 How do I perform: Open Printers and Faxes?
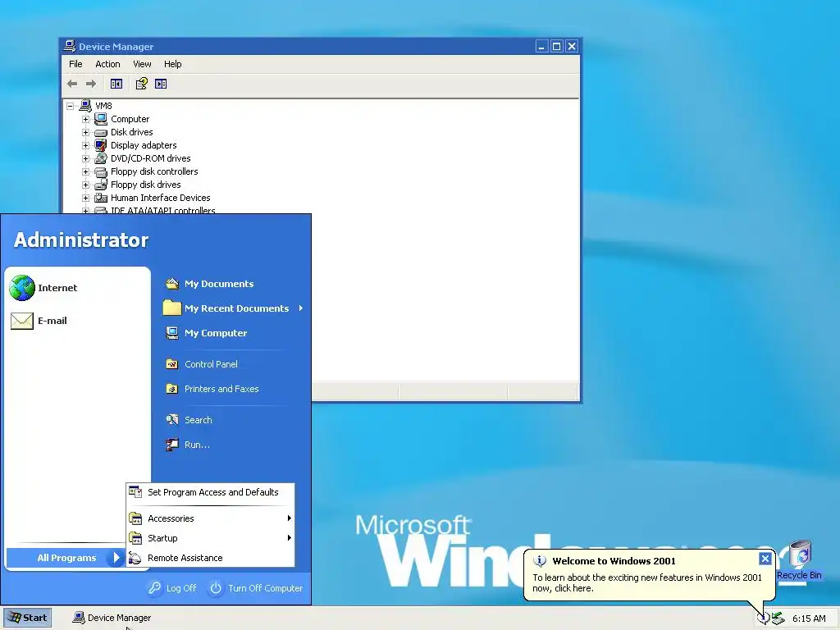pyautogui.click(x=212, y=389)
